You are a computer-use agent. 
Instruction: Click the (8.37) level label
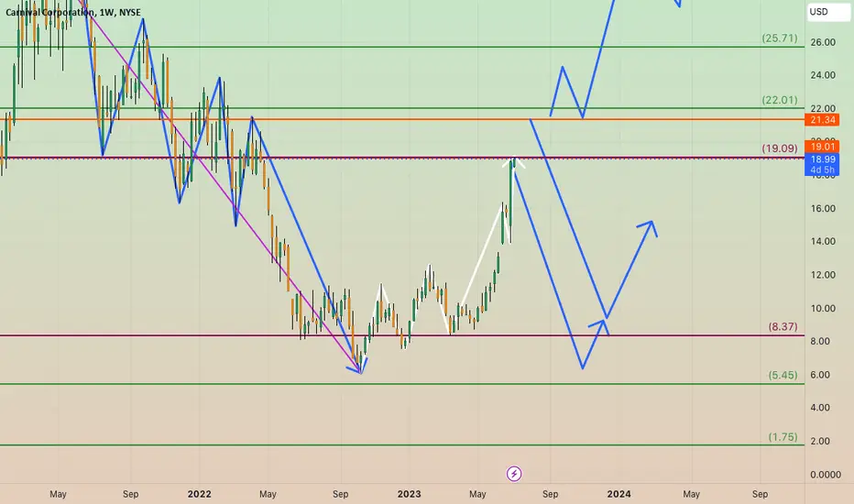pyautogui.click(x=783, y=326)
